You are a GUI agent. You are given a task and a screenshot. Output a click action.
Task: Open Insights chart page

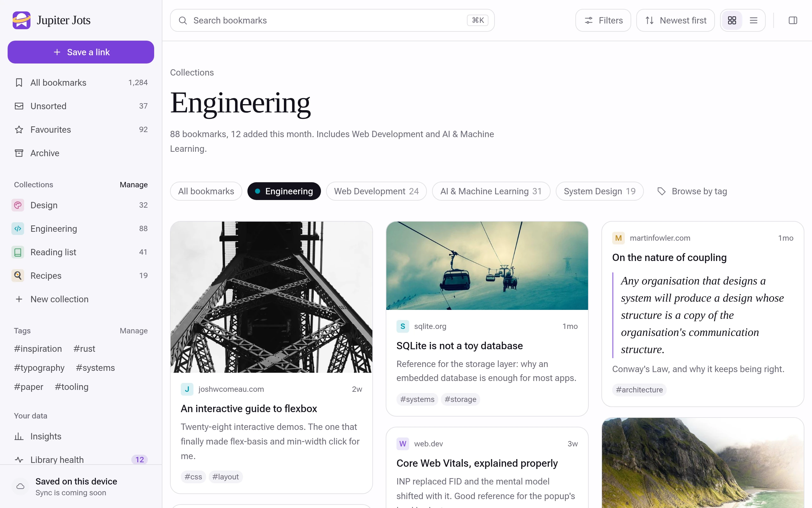tap(81, 437)
